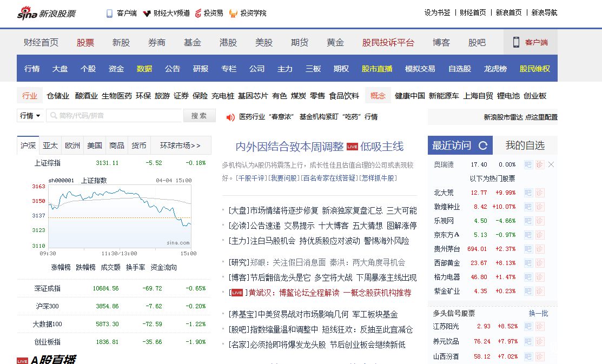Screen dimensions: 602x364
Task: Open 吧 forum icon for 奥瑞德
Action: (528, 165)
